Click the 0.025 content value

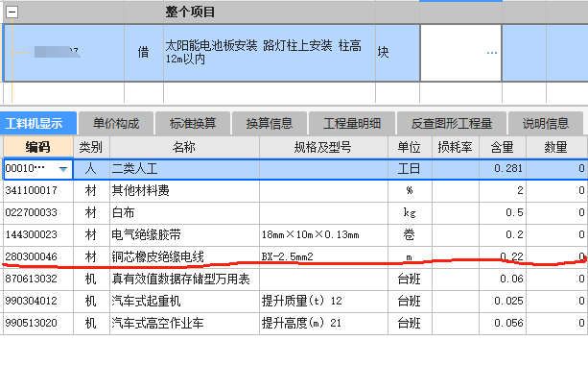503,302
